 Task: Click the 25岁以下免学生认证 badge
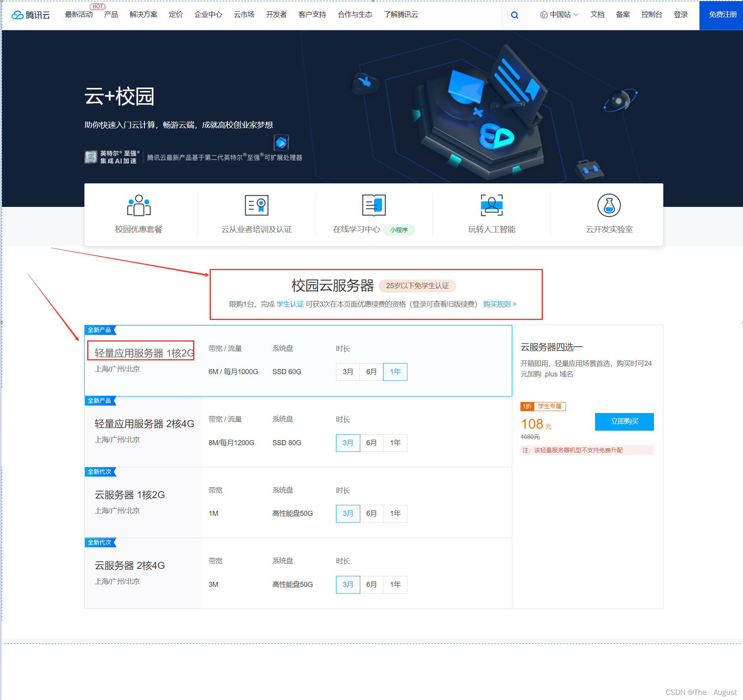[x=417, y=286]
